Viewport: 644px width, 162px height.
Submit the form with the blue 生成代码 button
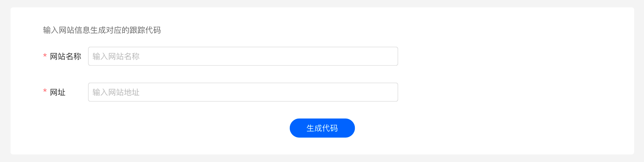[322, 128]
